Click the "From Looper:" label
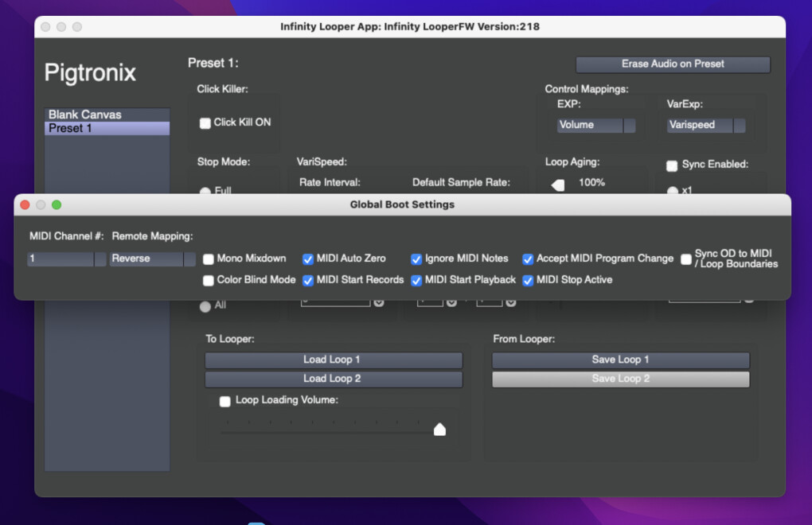The image size is (812, 525). click(x=524, y=339)
